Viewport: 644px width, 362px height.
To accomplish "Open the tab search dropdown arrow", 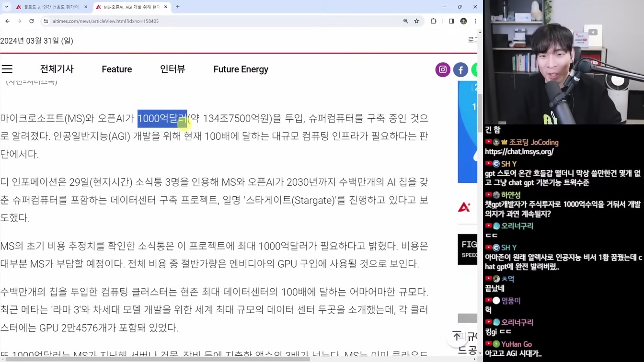I will pos(7,7).
